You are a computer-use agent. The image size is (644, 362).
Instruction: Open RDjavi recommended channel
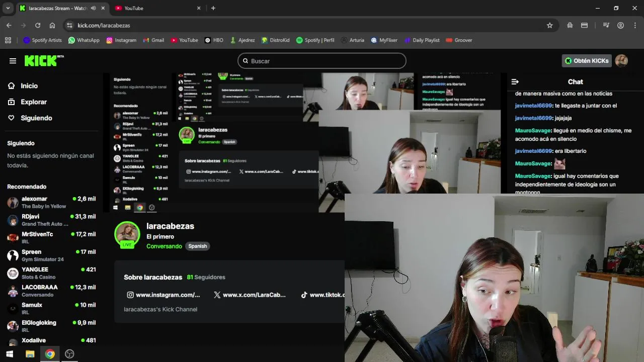(x=51, y=220)
